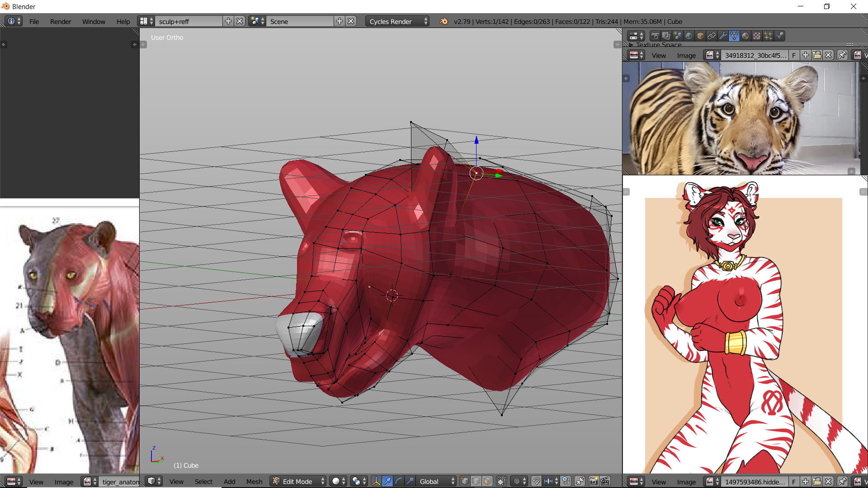Open the Cycles Render engine dropdown
The height and width of the screenshot is (488, 868).
(397, 21)
